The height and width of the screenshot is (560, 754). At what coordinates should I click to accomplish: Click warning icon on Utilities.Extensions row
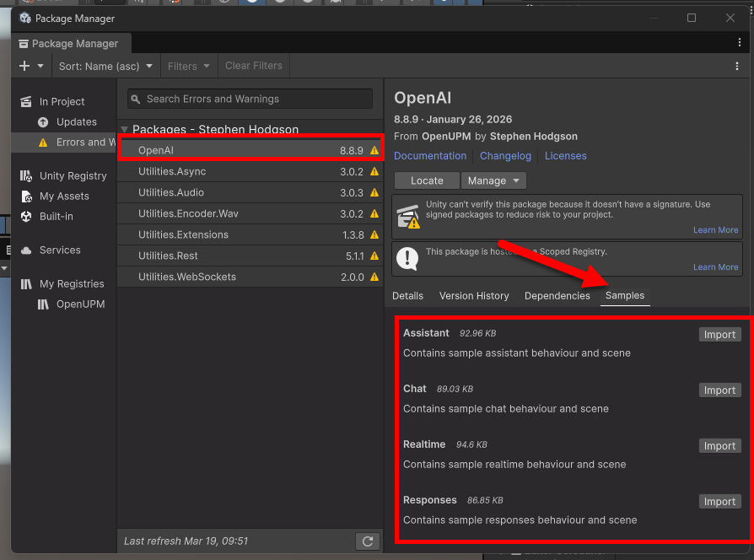[374, 235]
